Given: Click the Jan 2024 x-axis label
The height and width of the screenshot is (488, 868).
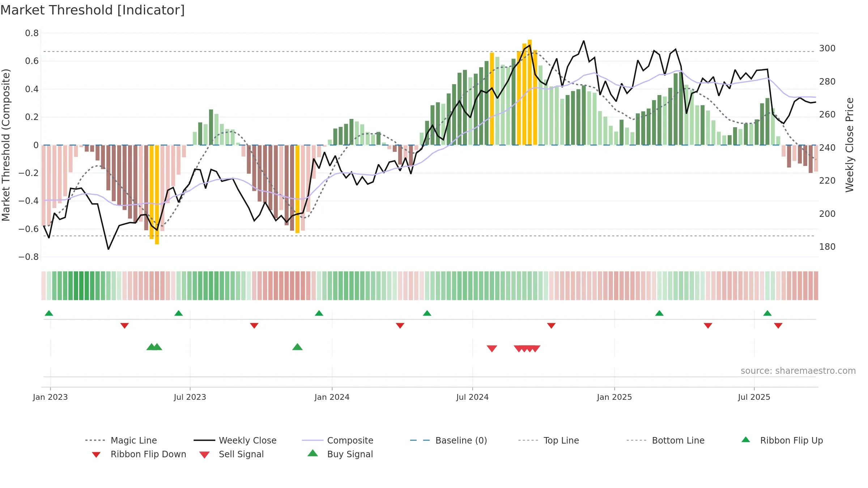Looking at the screenshot, I should tap(332, 397).
